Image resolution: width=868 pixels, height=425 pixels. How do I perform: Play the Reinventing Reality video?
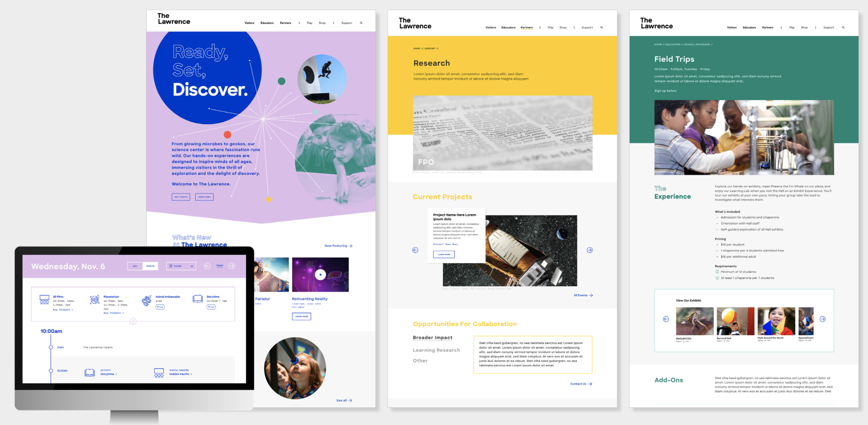click(x=320, y=275)
